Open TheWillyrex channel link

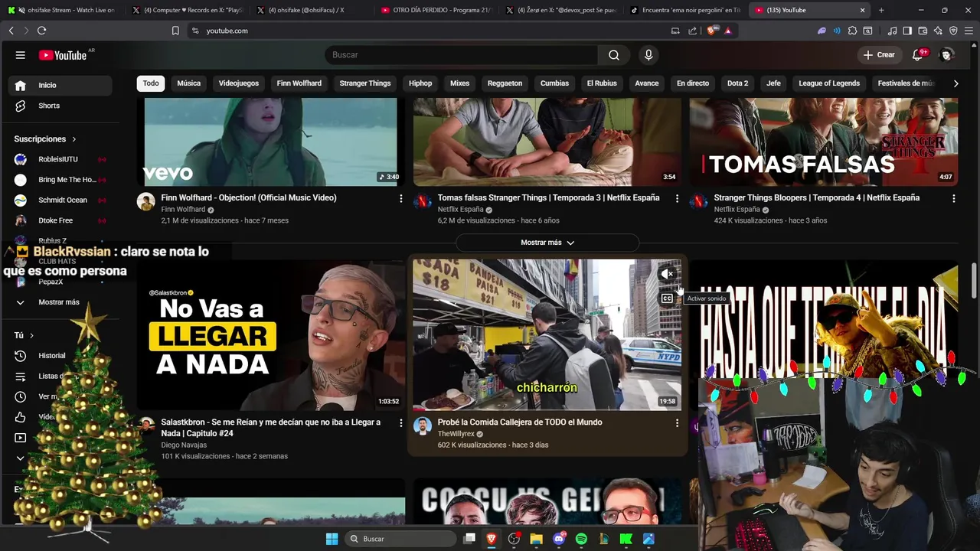[x=456, y=434]
